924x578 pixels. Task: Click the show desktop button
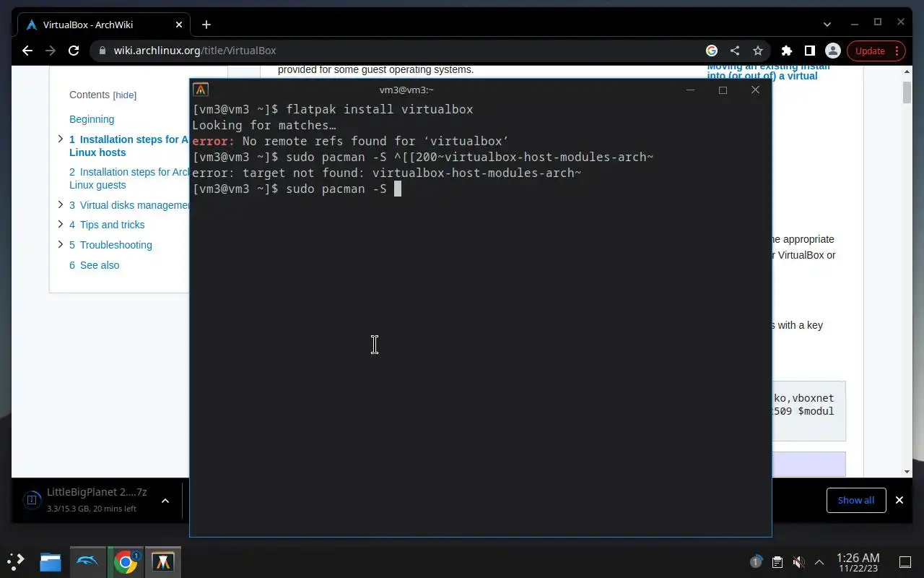click(905, 561)
